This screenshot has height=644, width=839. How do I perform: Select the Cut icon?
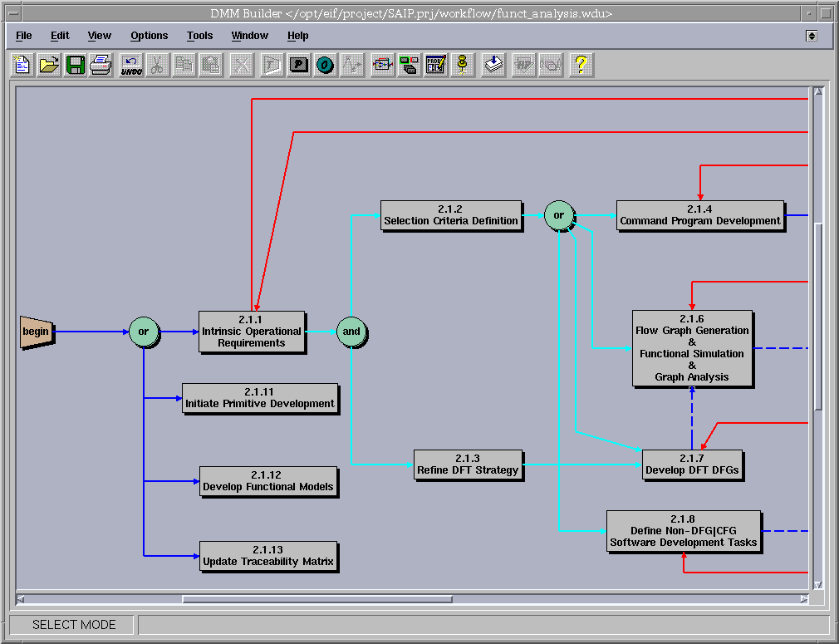[156, 65]
